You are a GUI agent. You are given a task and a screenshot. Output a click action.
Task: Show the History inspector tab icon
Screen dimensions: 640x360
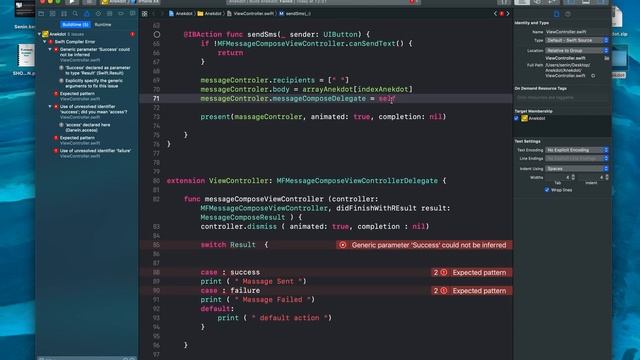tap(568, 14)
